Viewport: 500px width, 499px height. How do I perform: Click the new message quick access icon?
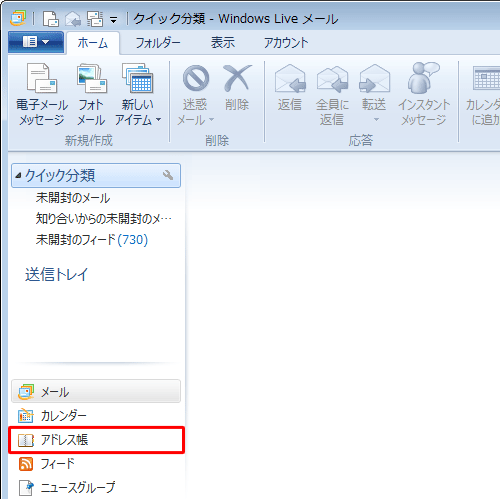[50, 19]
